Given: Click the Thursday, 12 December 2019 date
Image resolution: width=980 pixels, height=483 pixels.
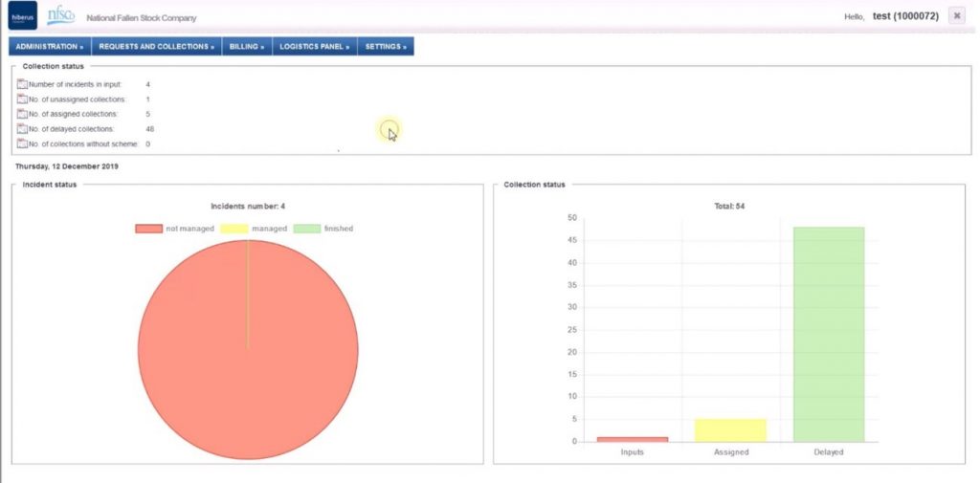Looking at the screenshot, I should 67,166.
